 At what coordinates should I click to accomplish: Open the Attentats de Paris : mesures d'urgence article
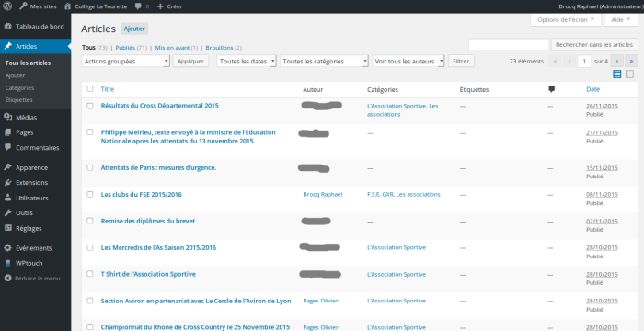158,167
